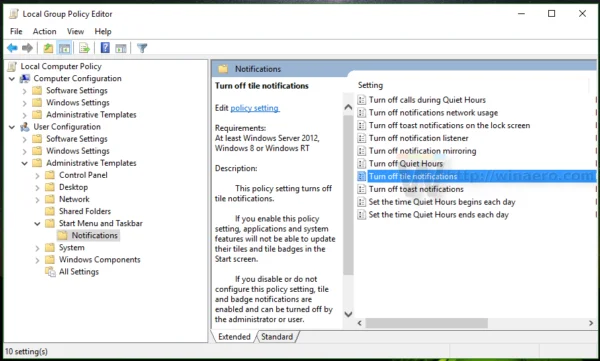Image resolution: width=600 pixels, height=361 pixels.
Task: Click the Computer Configuration icon
Action: pos(25,78)
